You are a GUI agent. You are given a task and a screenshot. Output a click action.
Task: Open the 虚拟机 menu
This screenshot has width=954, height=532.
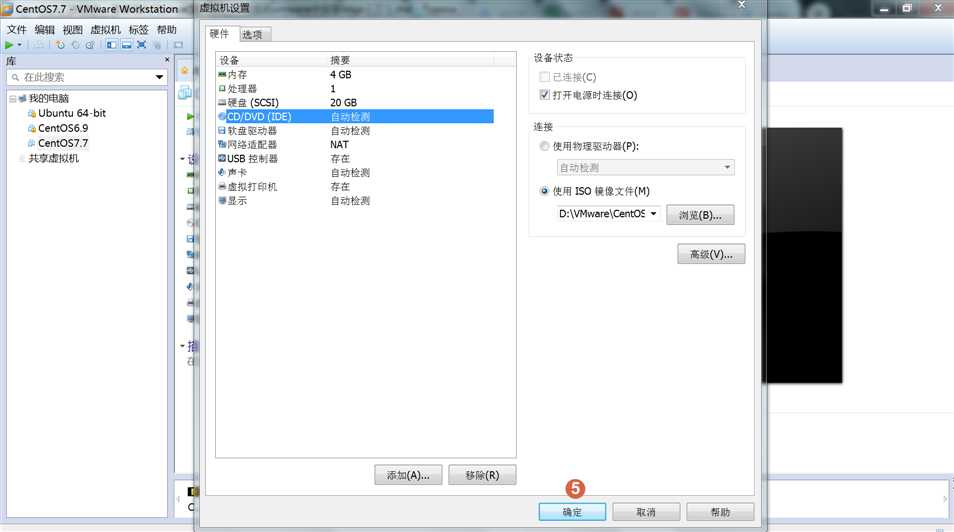[x=105, y=29]
